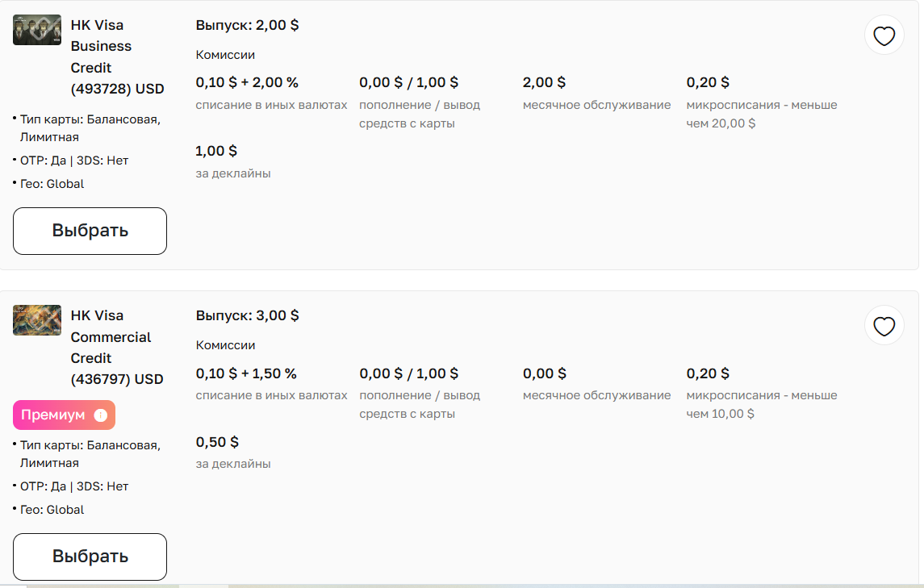Image resolution: width=924 pixels, height=588 pixels.
Task: Click '0,10 $ + 1,50 %' fee value
Action: [246, 373]
